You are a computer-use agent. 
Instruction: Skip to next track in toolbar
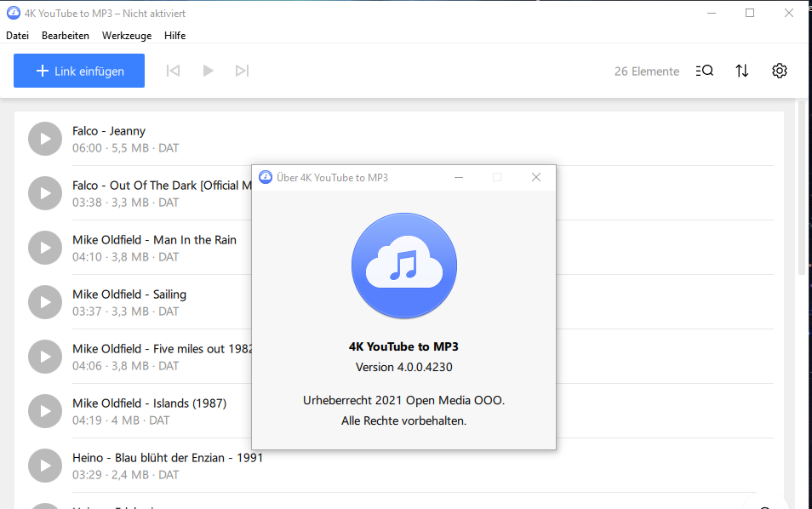point(242,71)
